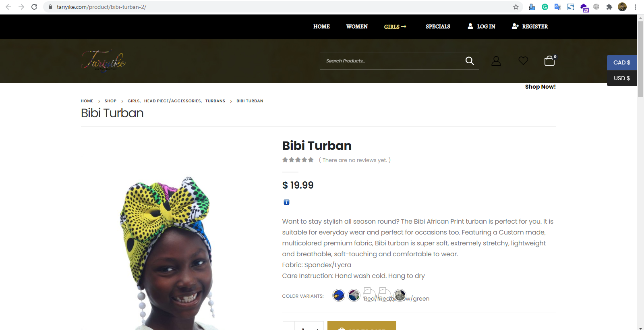Viewport: 644px width, 330px height.
Task: Open the user account icon
Action: 496,61
